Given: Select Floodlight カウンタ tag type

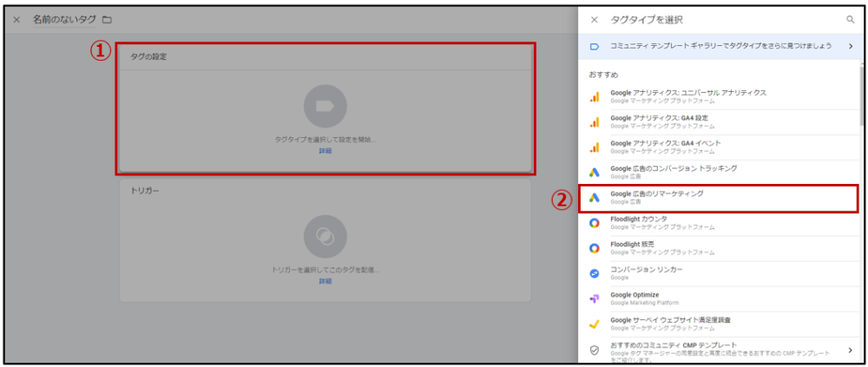Looking at the screenshot, I should point(720,223).
